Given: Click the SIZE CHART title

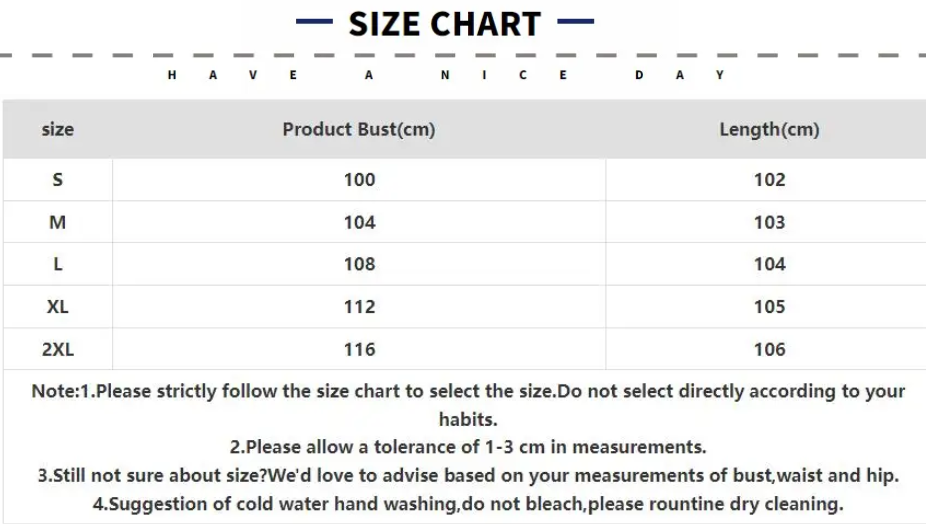Looking at the screenshot, I should [445, 24].
